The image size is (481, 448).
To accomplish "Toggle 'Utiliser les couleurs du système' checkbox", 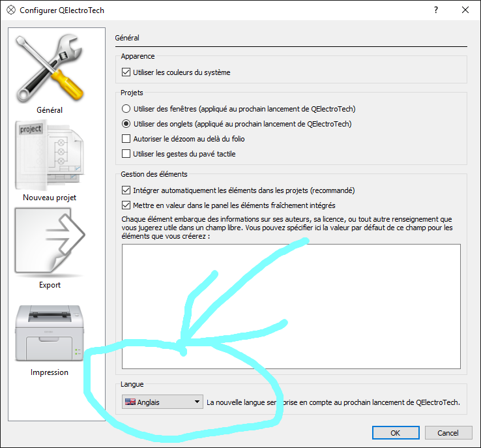I will point(126,72).
